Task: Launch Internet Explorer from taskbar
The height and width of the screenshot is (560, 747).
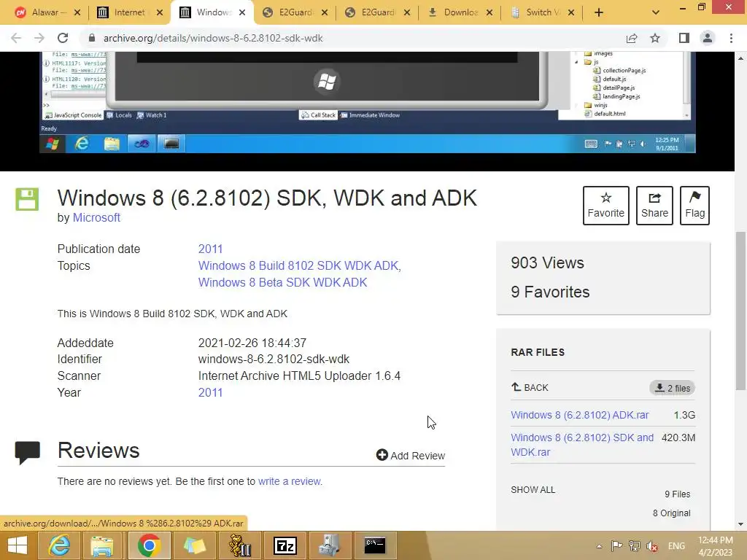Action: coord(59,545)
